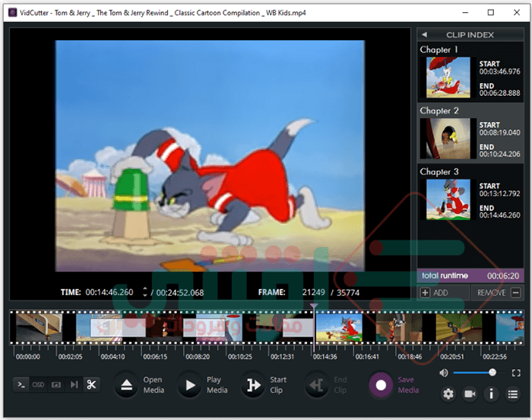The image size is (532, 420).
Task: Open the About info icon
Action: coord(491,394)
